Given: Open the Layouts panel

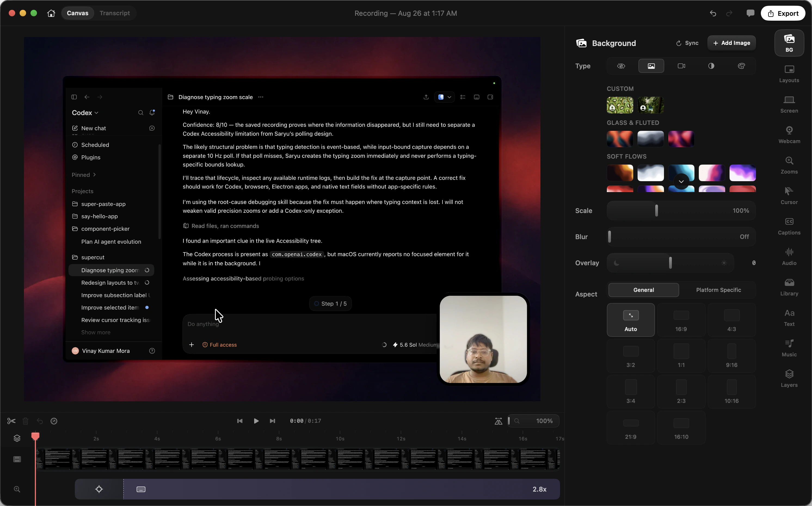Looking at the screenshot, I should (x=789, y=74).
